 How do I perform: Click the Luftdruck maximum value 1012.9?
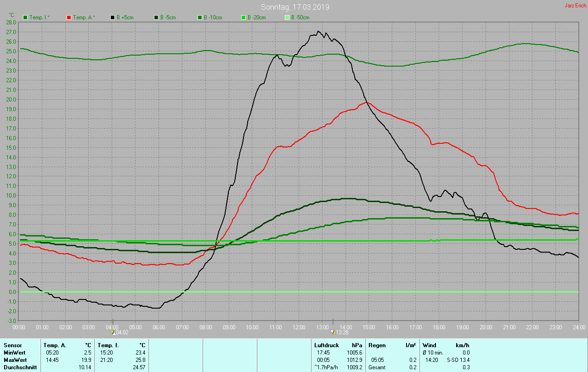tap(354, 360)
